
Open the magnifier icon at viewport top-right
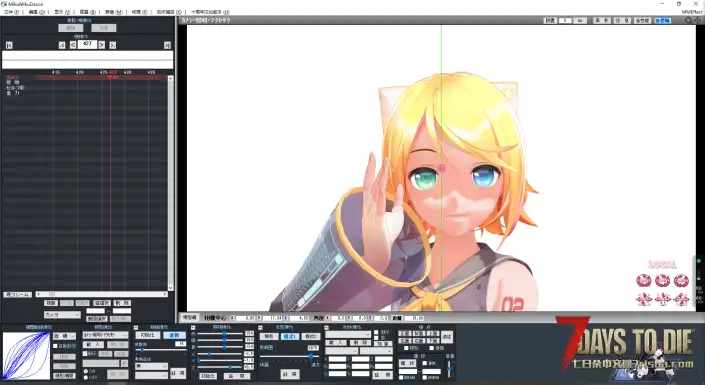688,20
